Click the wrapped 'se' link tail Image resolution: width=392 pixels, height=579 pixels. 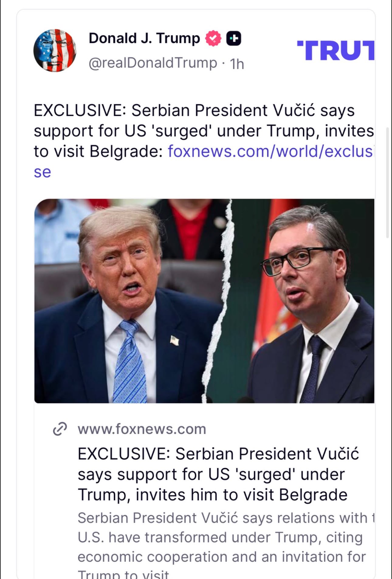[42, 172]
